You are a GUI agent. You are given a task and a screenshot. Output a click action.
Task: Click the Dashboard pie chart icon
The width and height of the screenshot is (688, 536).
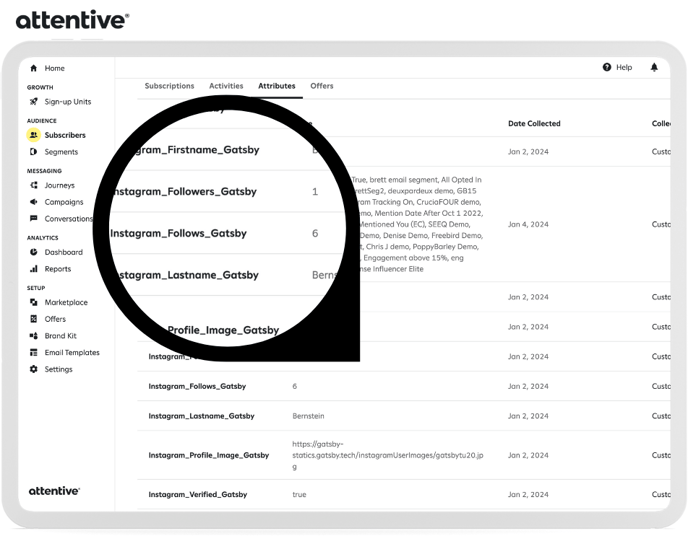(x=33, y=252)
